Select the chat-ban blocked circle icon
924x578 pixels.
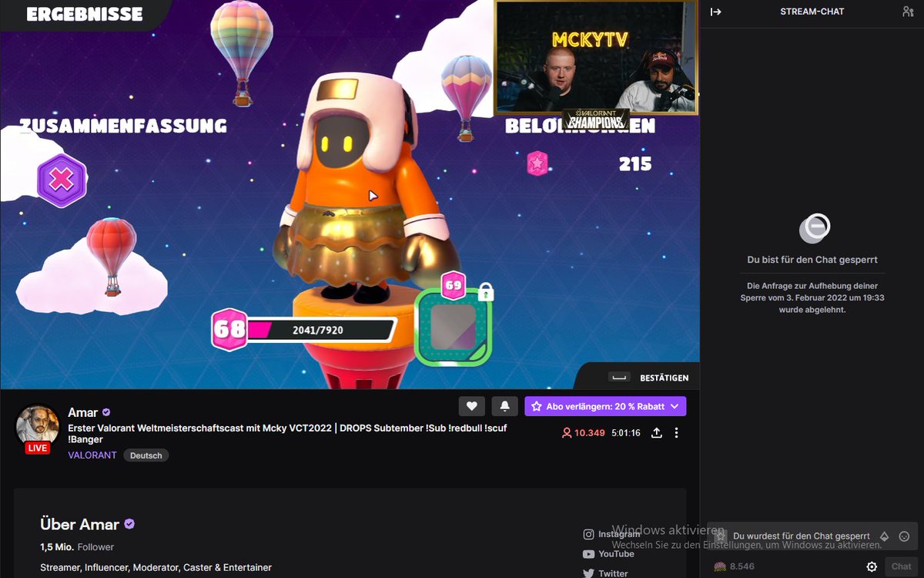pos(815,228)
